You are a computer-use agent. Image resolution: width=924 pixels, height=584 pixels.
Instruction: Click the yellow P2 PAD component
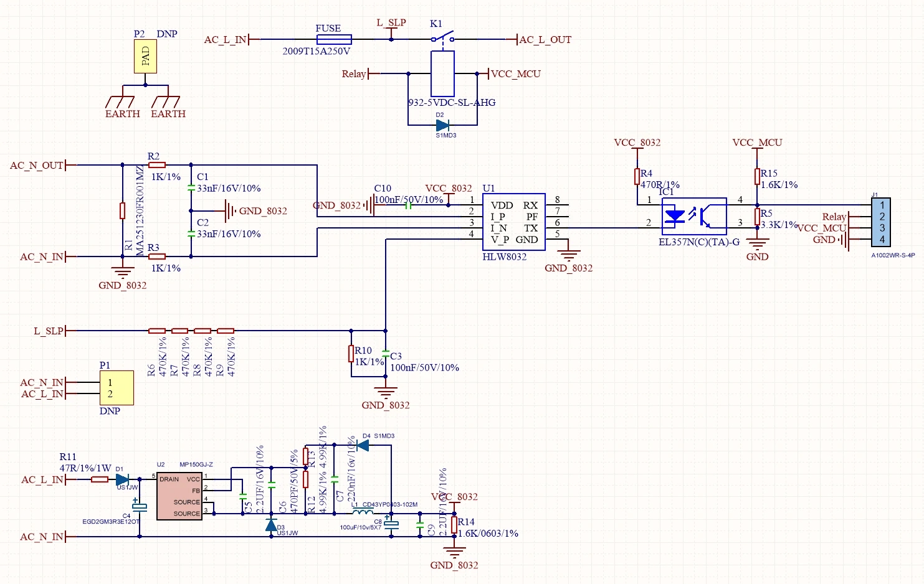point(145,57)
